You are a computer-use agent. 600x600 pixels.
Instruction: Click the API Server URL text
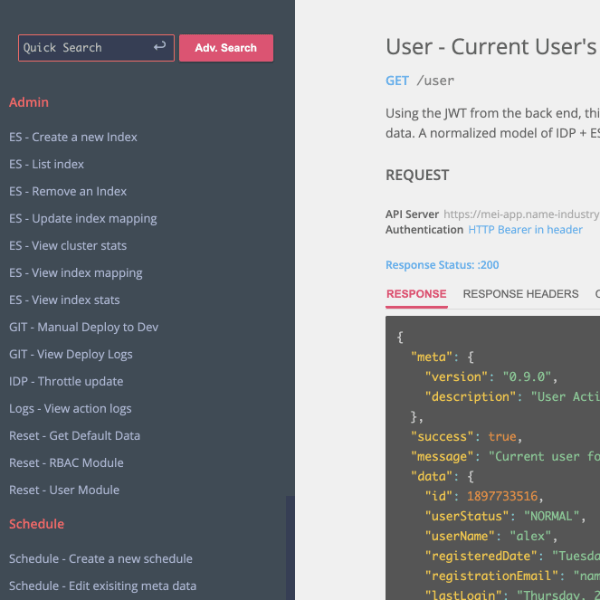coord(522,214)
